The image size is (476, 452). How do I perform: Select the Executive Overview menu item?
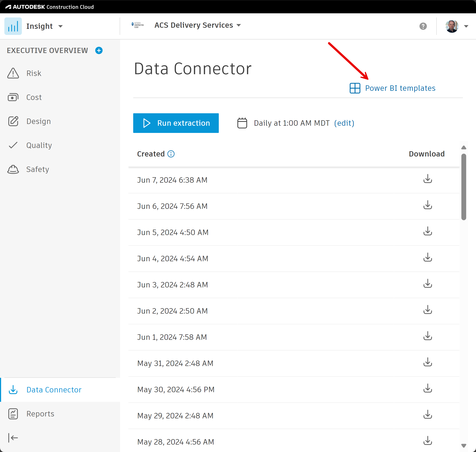click(47, 50)
